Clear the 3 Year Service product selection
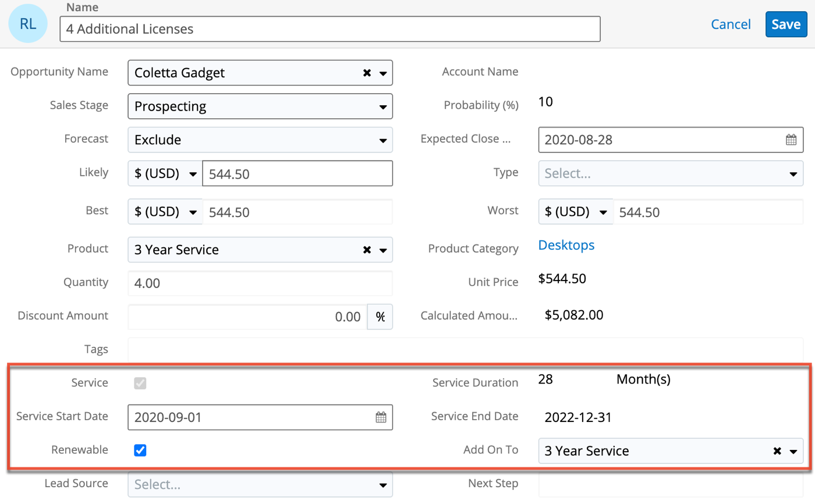Screen dimensions: 815x504 click(367, 250)
